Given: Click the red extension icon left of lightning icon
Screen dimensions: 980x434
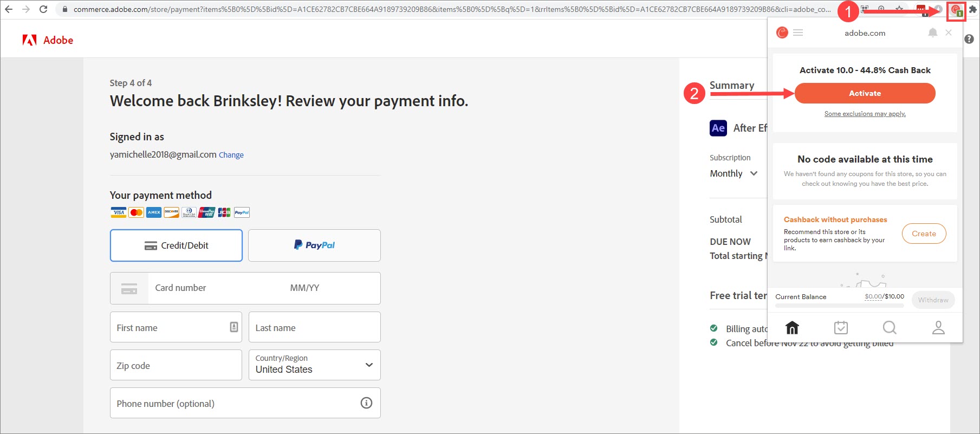Looking at the screenshot, I should tap(921, 9).
